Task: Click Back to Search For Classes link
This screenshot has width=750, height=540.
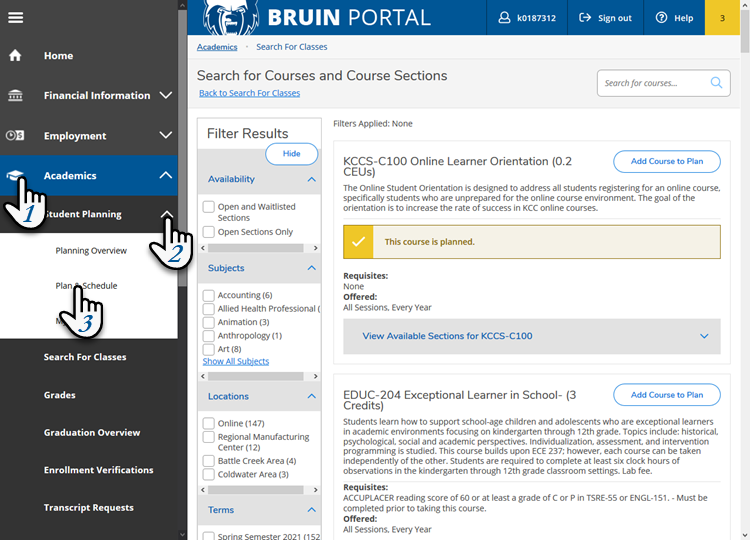Action: click(250, 93)
